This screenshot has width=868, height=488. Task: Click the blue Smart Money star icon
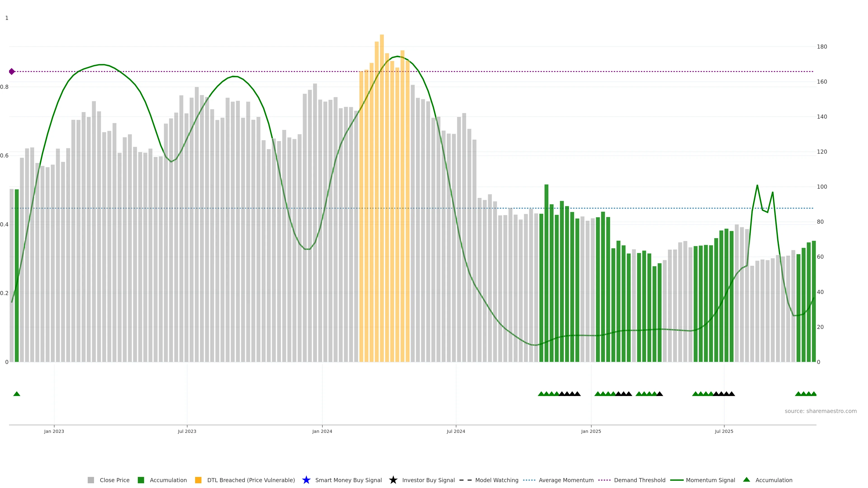point(306,480)
